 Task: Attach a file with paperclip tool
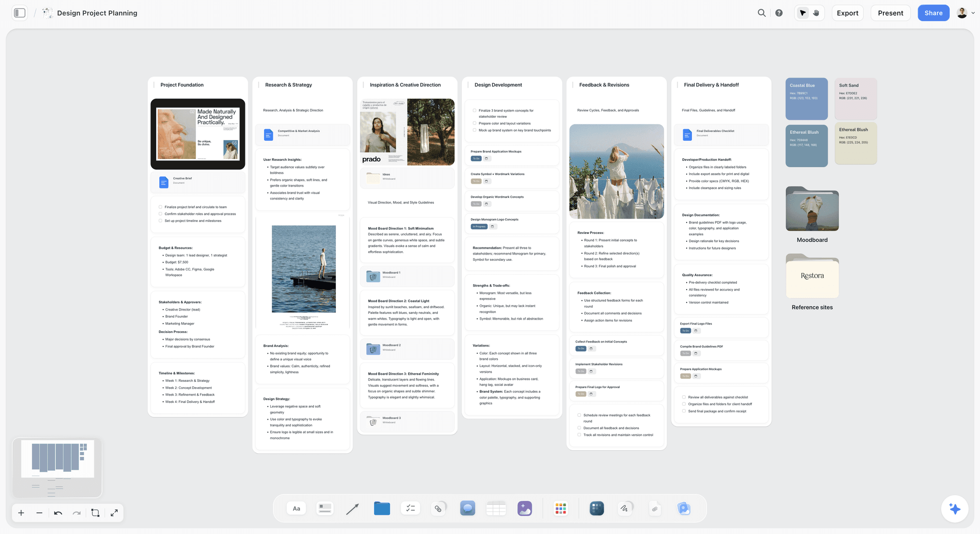point(655,508)
